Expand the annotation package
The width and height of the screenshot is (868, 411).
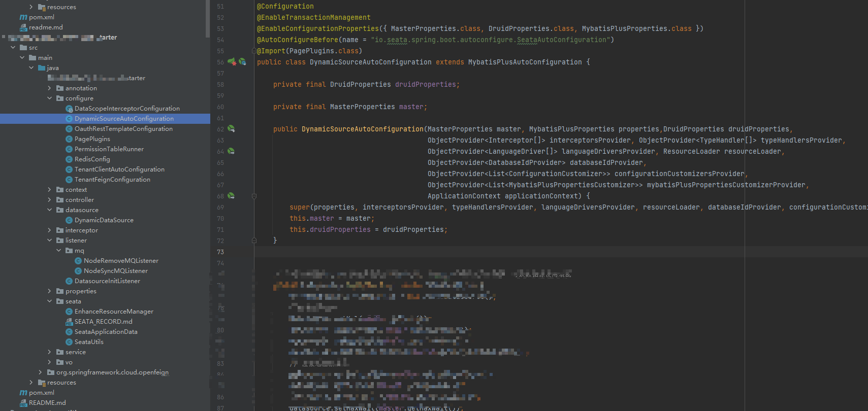tap(49, 88)
